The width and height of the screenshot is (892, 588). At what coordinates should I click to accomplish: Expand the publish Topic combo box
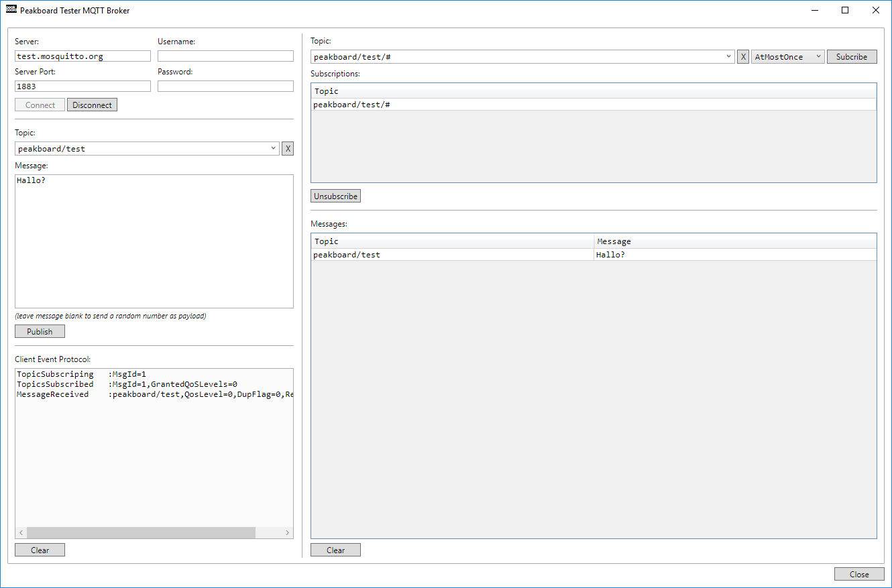272,148
